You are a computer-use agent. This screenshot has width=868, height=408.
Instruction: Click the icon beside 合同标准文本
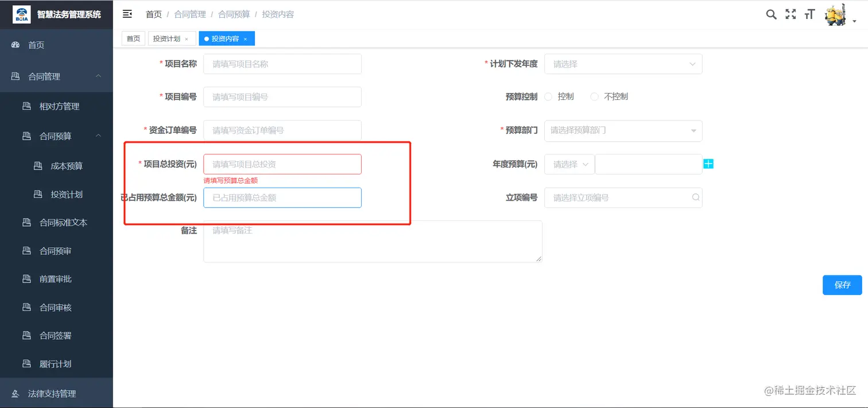pos(26,222)
